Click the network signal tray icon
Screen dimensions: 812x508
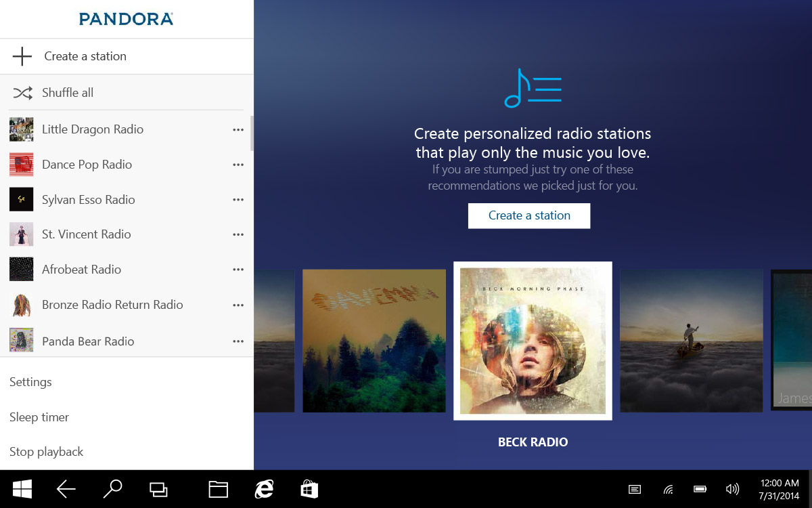point(668,489)
